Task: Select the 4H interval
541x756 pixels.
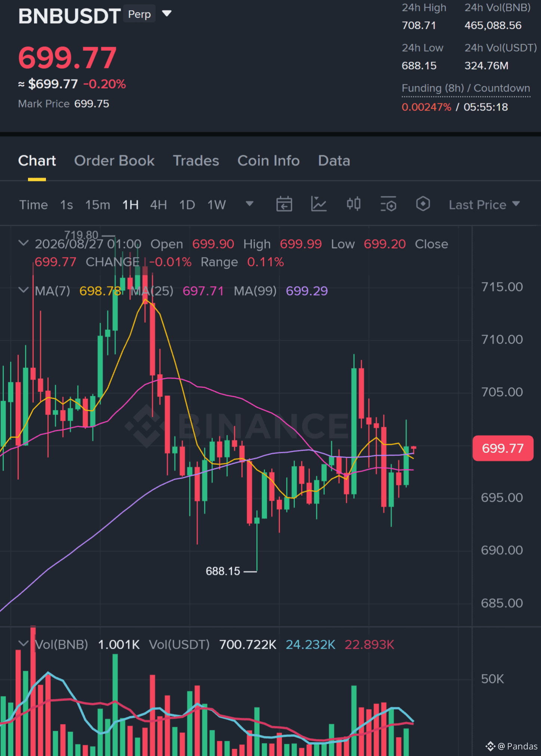Action: (x=158, y=205)
